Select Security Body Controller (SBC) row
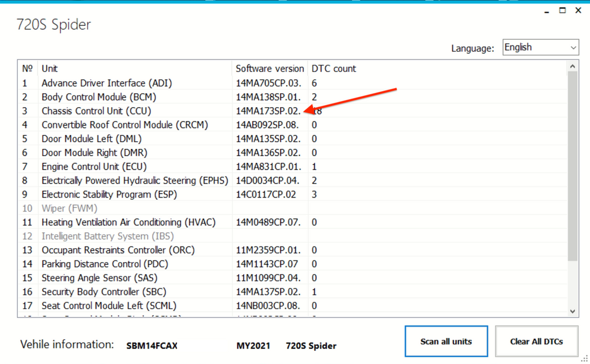The image size is (590, 364). pos(104,292)
